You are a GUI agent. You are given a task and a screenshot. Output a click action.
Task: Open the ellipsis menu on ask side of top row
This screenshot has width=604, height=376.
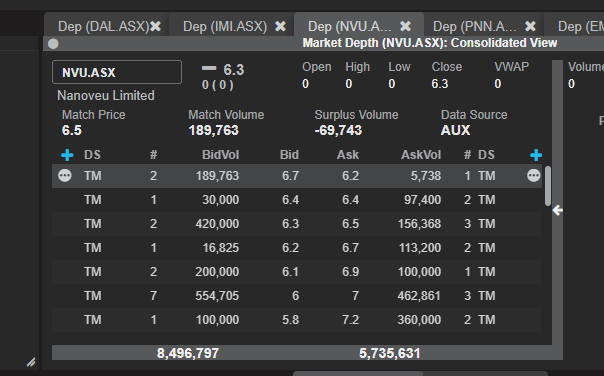tap(534, 176)
